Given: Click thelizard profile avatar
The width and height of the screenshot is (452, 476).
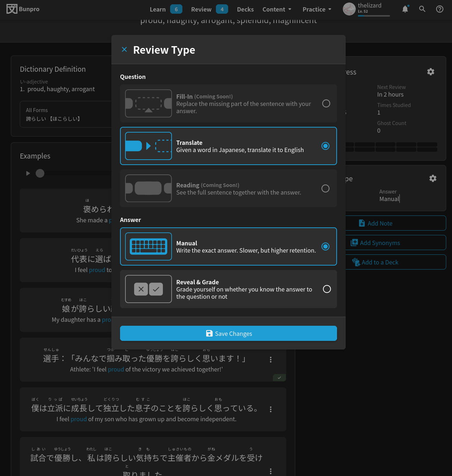Looking at the screenshot, I should 349,9.
